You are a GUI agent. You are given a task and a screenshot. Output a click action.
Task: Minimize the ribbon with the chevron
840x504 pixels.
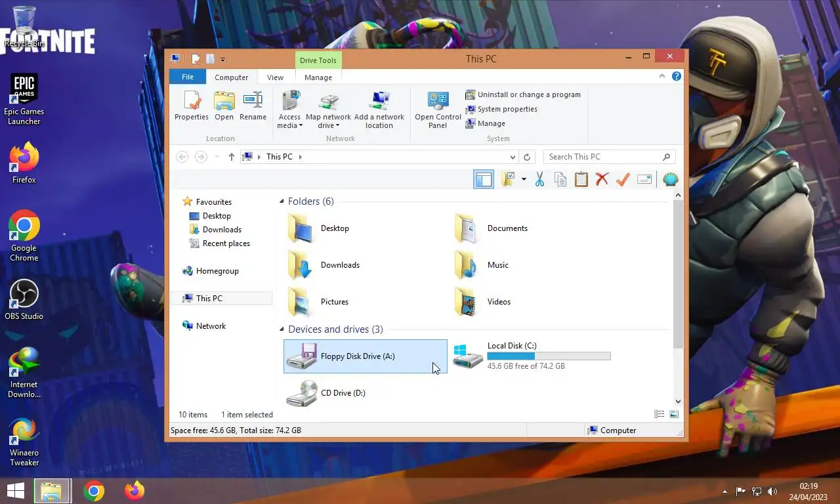pos(662,77)
